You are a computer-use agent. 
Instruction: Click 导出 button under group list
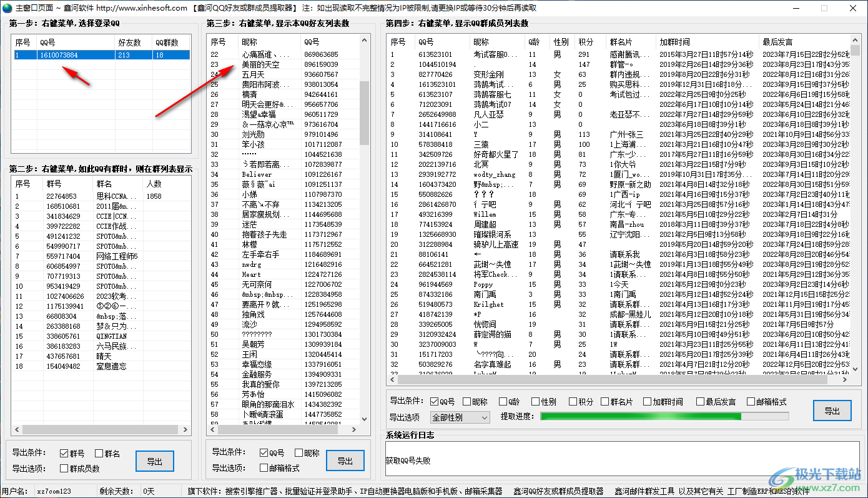point(155,462)
